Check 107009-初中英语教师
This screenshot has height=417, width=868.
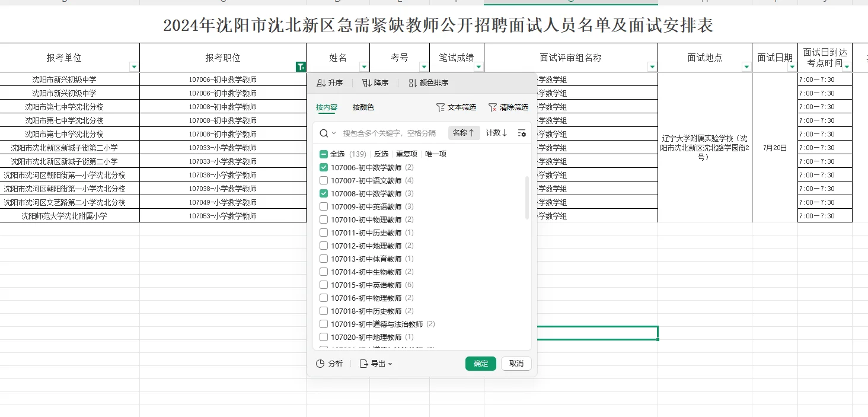[324, 206]
